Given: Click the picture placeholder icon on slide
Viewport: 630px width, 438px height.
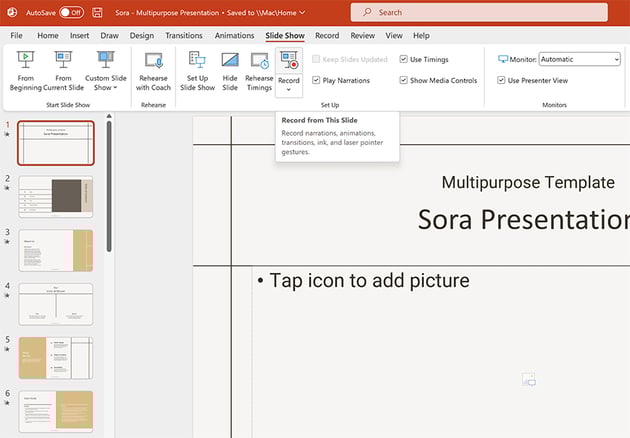Looking at the screenshot, I should pyautogui.click(x=529, y=380).
